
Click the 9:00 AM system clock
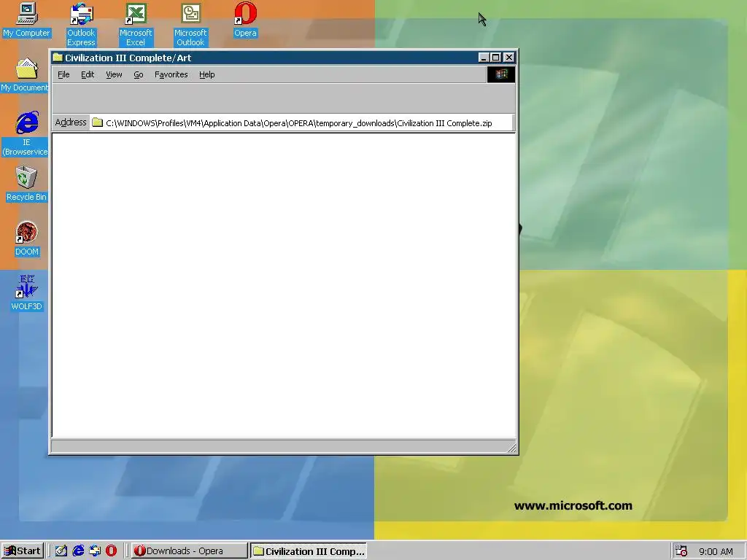[716, 551]
